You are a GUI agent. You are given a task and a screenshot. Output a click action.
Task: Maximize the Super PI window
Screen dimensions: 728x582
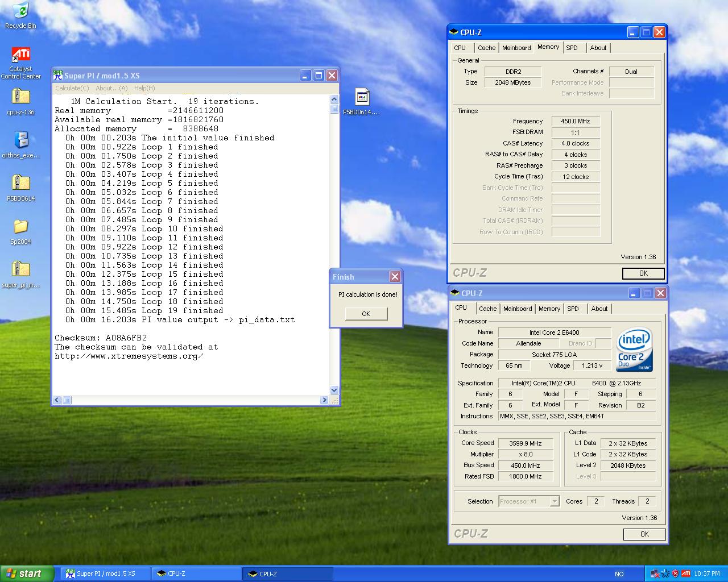pos(319,75)
